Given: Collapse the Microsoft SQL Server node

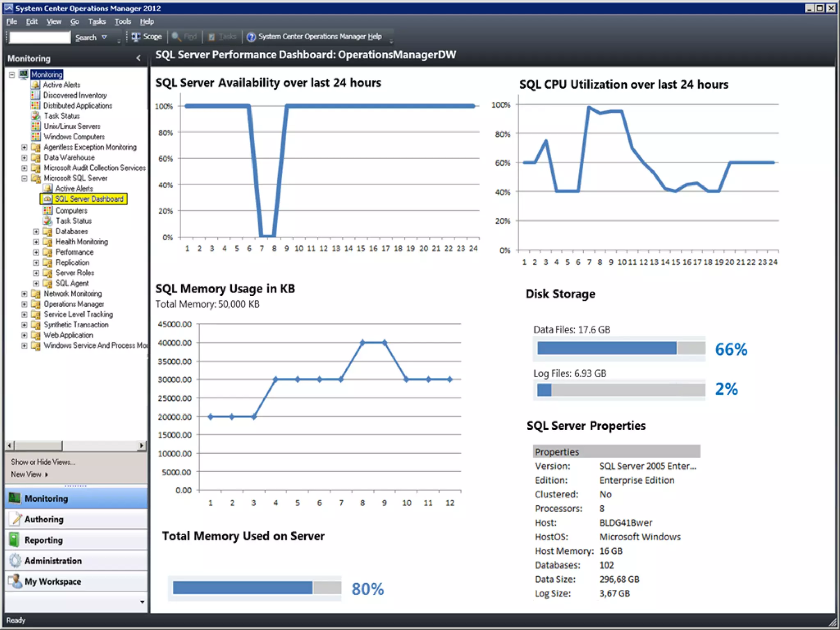Looking at the screenshot, I should (24, 178).
